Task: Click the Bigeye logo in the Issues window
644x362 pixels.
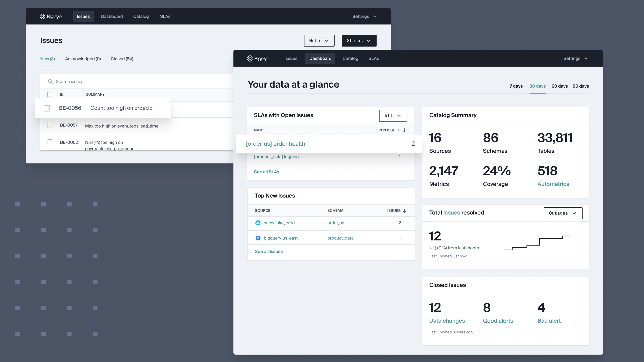Action: [x=50, y=16]
